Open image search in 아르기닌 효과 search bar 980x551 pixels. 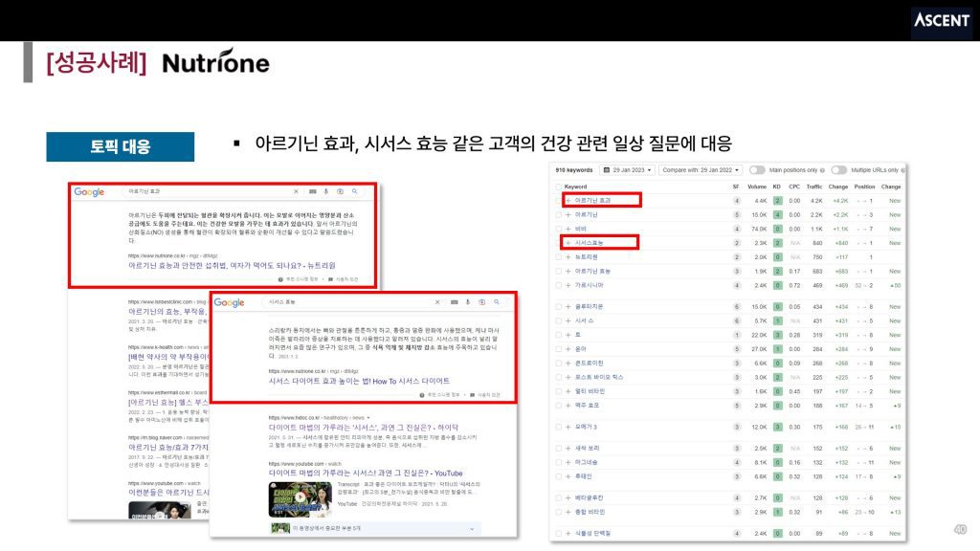(x=340, y=191)
